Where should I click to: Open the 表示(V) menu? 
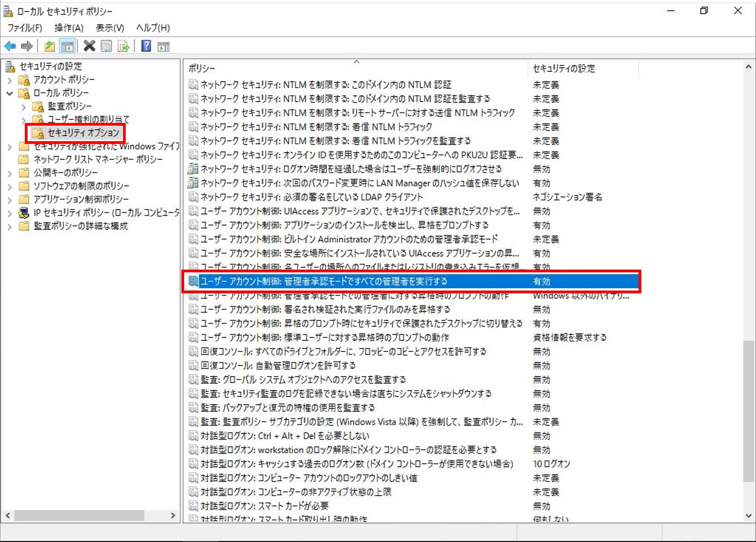[109, 28]
